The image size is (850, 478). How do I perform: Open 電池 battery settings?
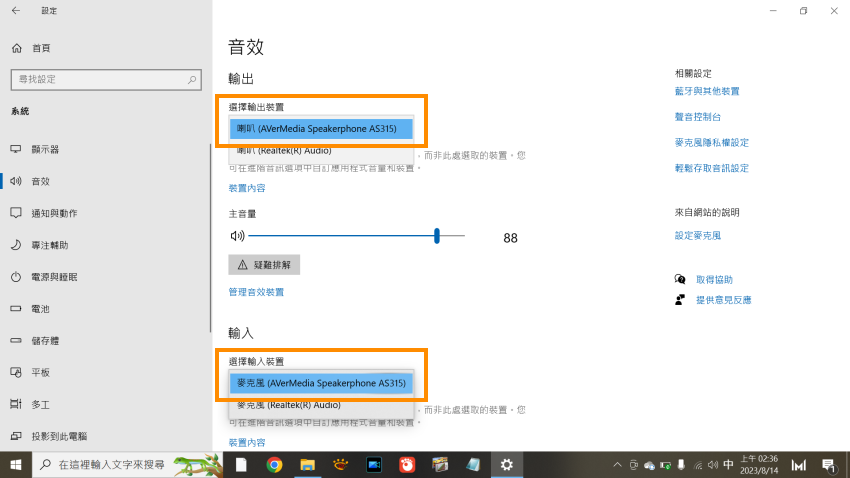[x=30, y=309]
